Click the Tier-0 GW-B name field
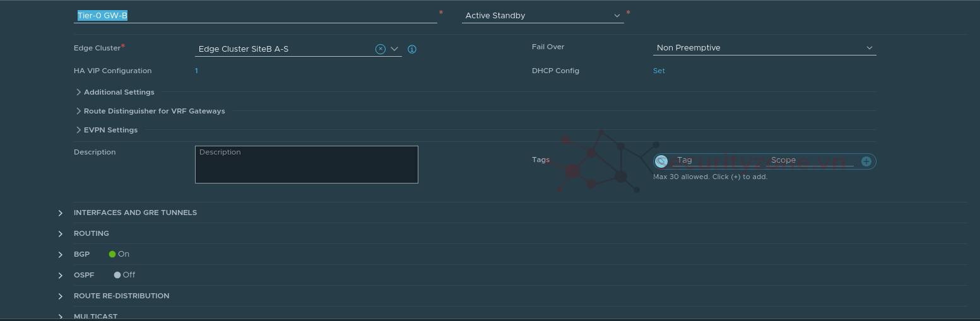The width and height of the screenshot is (980, 321). pos(255,16)
